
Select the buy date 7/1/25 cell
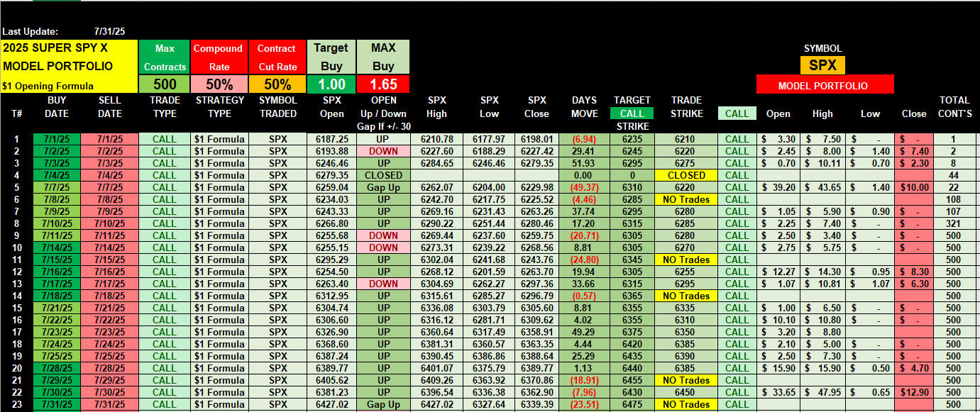pyautogui.click(x=57, y=139)
